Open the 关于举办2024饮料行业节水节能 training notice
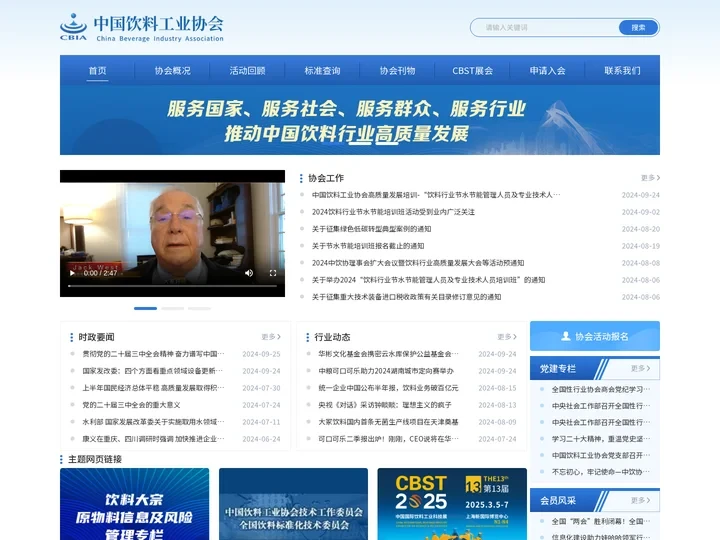Image resolution: width=720 pixels, height=540 pixels. [428, 280]
